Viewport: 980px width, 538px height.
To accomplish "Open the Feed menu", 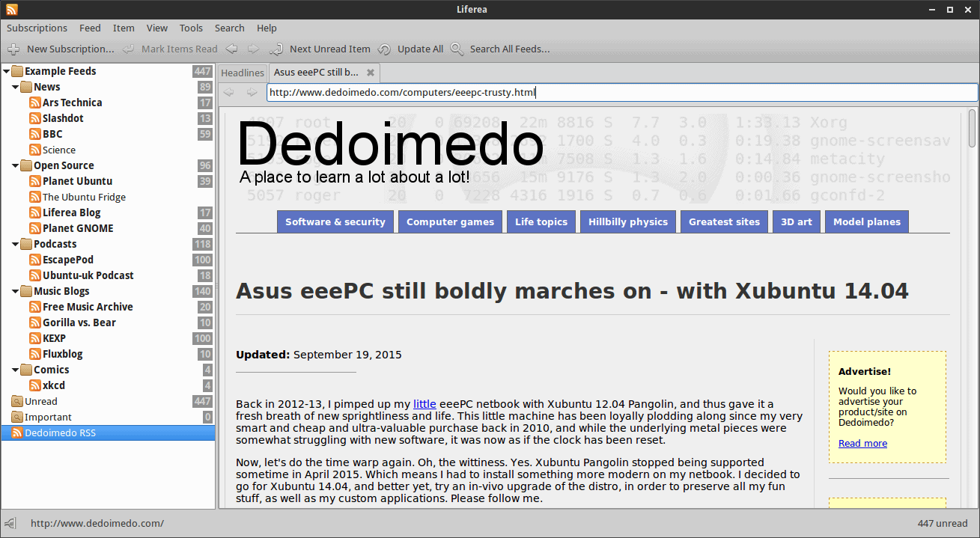I will pos(90,28).
